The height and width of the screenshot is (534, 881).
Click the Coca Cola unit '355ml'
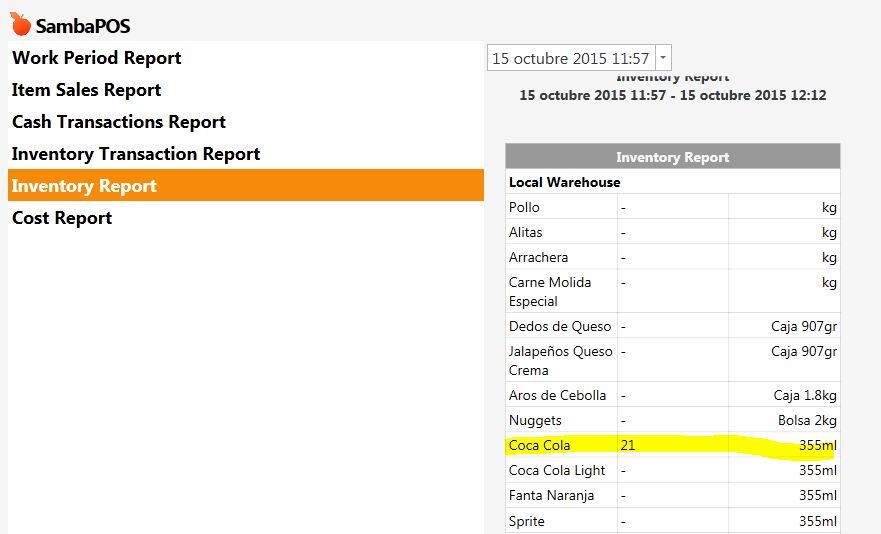coord(818,445)
